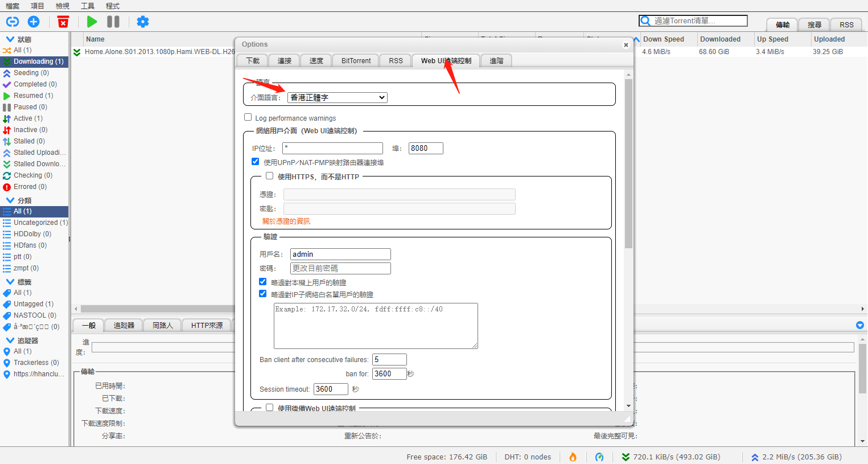Click the port field showing 8080
The width and height of the screenshot is (868, 464).
426,148
